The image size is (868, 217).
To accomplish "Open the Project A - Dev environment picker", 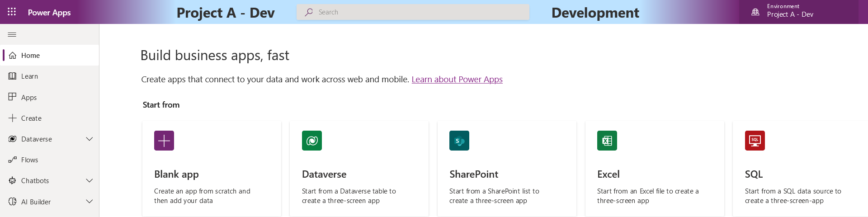I will (799, 12).
